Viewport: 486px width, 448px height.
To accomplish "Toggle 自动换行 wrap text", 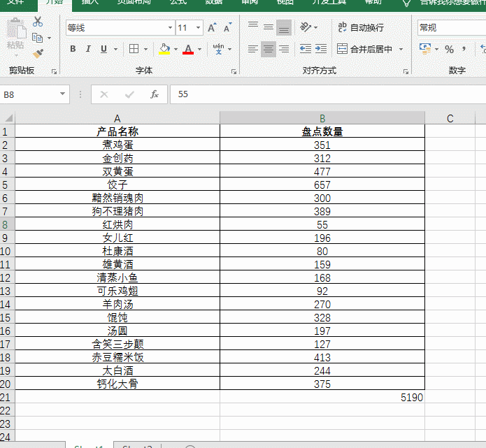I will pyautogui.click(x=361, y=27).
